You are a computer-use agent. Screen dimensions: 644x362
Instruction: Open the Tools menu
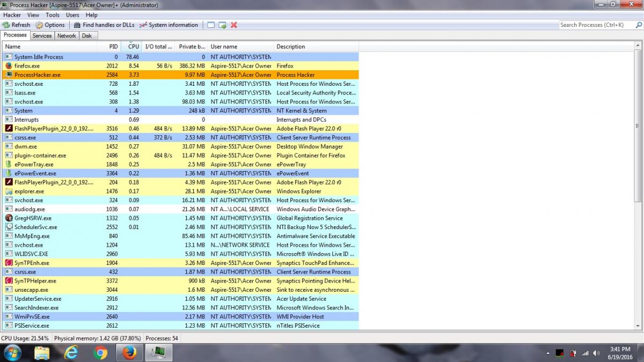[x=53, y=15]
